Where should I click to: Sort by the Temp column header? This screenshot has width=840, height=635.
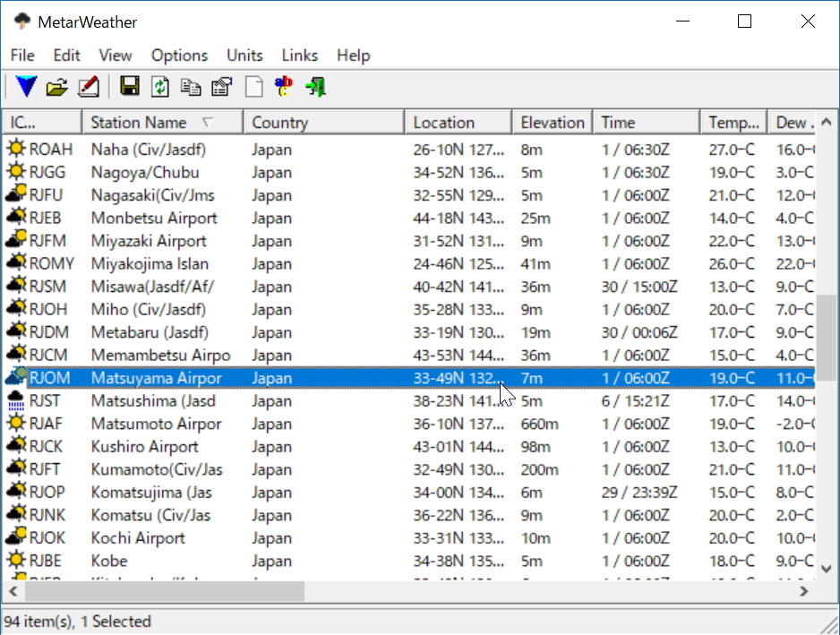click(734, 122)
